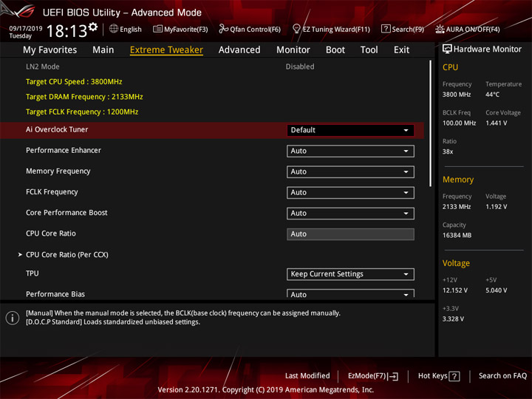Click Target FCLK Frequency : 1200MHz text
532x399 pixels.
point(82,112)
